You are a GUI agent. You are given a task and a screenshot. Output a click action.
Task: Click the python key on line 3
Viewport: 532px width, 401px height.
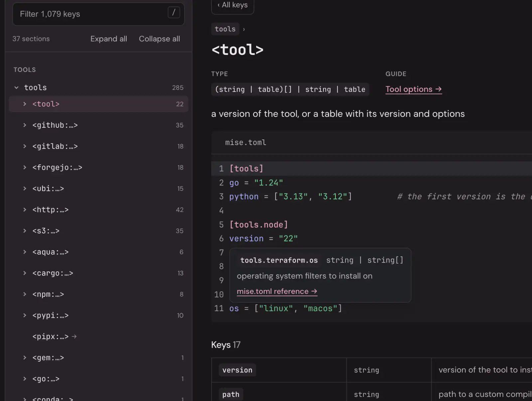(244, 197)
